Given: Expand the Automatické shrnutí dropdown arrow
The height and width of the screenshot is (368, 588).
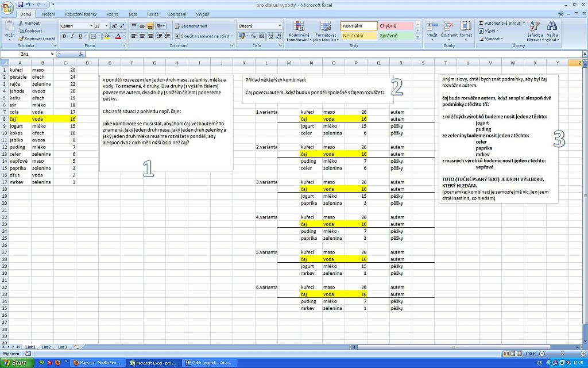Looking at the screenshot, I should pos(524,24).
